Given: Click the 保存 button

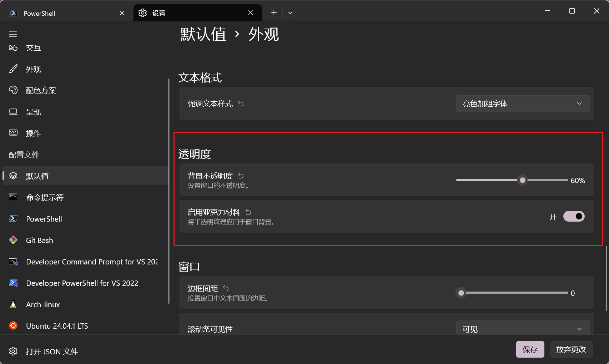Looking at the screenshot, I should pyautogui.click(x=530, y=349).
